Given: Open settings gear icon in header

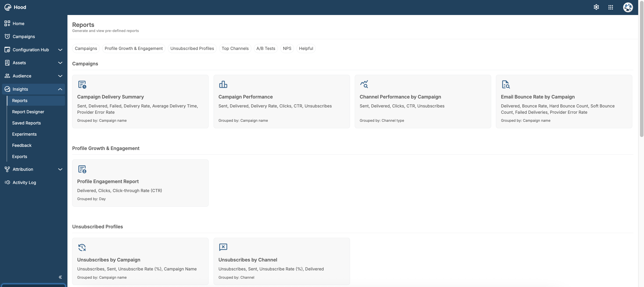Looking at the screenshot, I should pyautogui.click(x=596, y=7).
